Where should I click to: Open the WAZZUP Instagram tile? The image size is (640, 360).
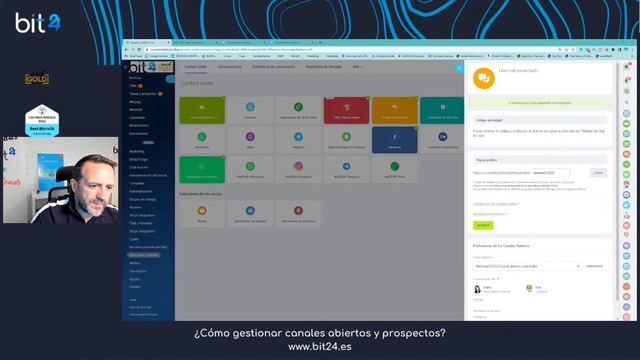pyautogui.click(x=298, y=170)
